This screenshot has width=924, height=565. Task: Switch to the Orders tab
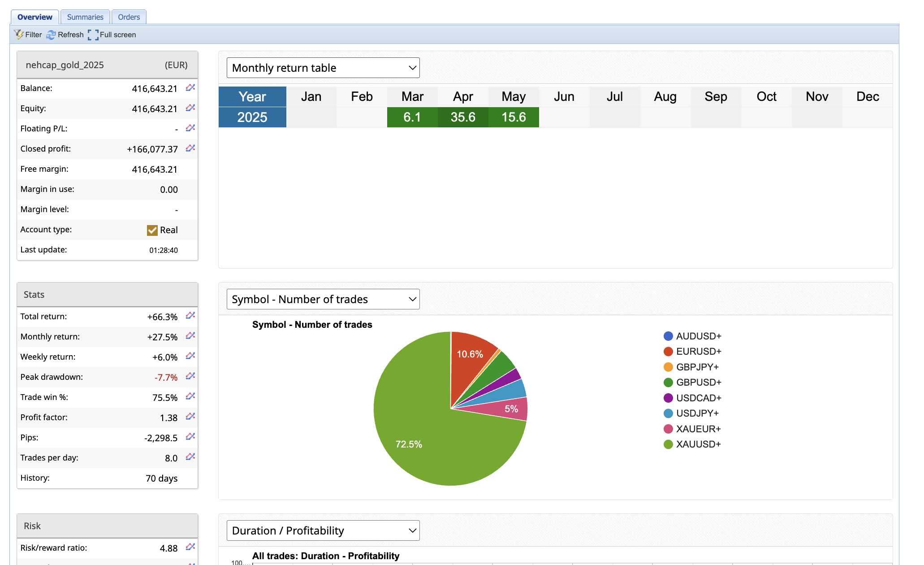click(x=129, y=17)
